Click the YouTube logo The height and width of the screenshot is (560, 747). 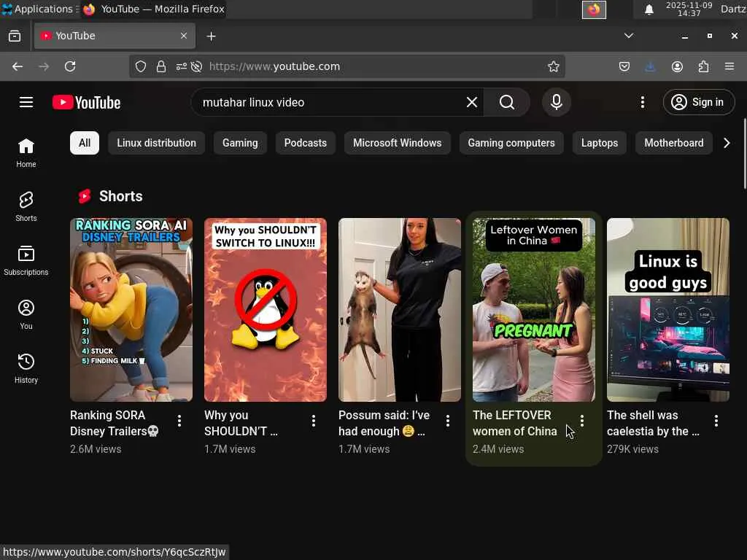[x=86, y=102]
